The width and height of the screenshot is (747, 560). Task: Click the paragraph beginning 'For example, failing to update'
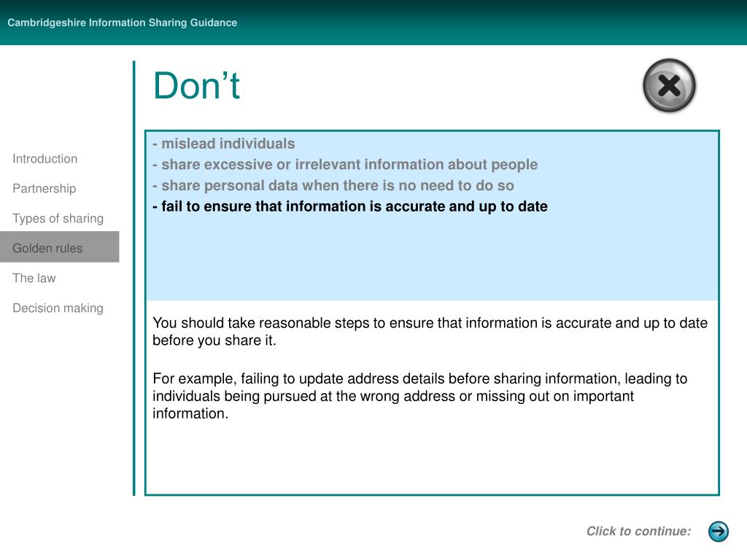tap(419, 396)
